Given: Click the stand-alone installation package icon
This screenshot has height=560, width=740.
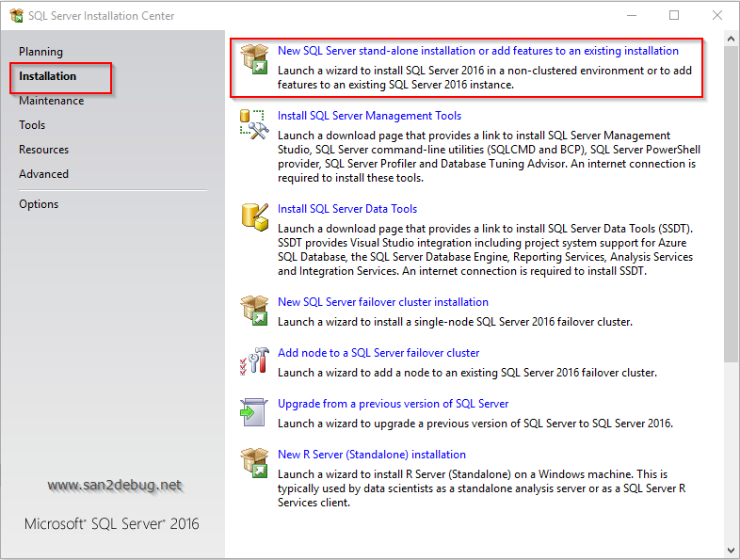Looking at the screenshot, I should click(x=254, y=59).
